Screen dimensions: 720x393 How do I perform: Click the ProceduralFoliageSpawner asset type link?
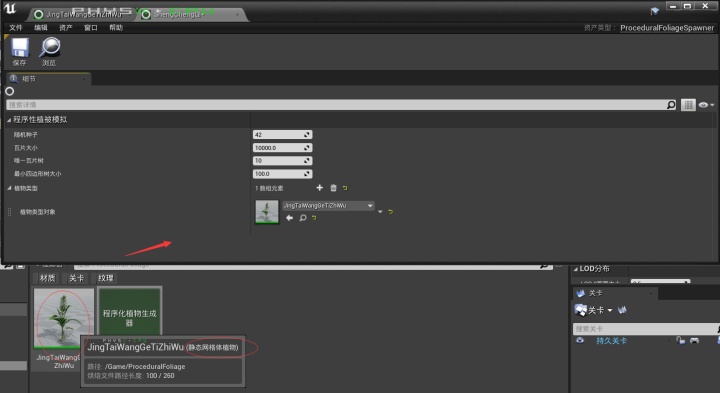[x=667, y=28]
